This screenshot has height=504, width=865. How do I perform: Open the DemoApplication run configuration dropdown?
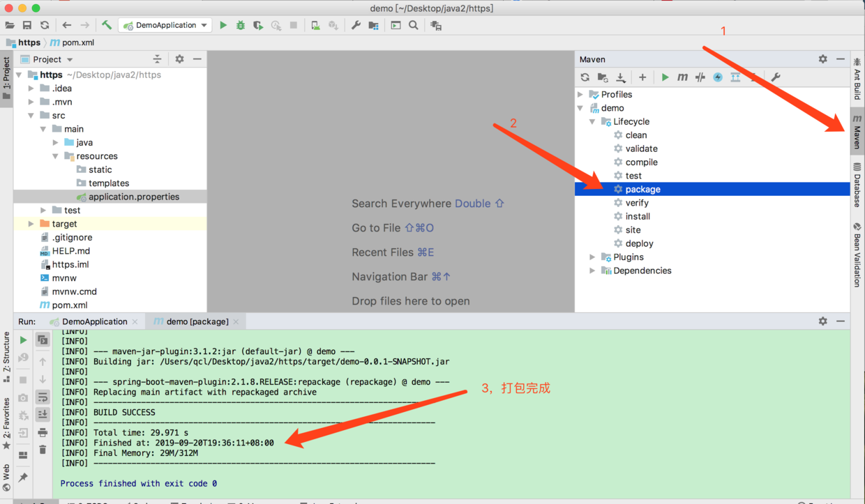[x=165, y=25]
